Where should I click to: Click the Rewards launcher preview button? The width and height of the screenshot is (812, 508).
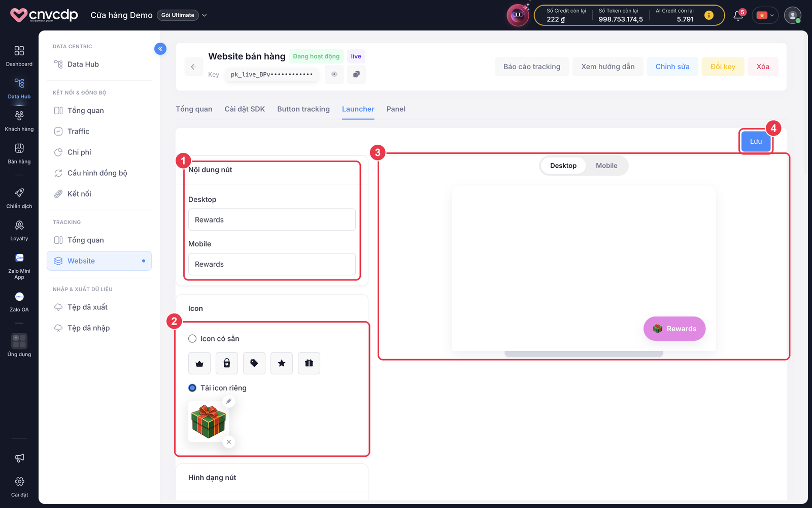(674, 329)
